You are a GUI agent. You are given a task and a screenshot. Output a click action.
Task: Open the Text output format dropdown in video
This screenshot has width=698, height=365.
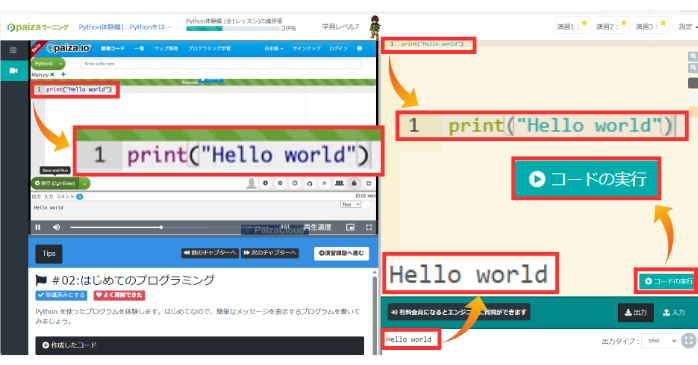click(x=350, y=204)
